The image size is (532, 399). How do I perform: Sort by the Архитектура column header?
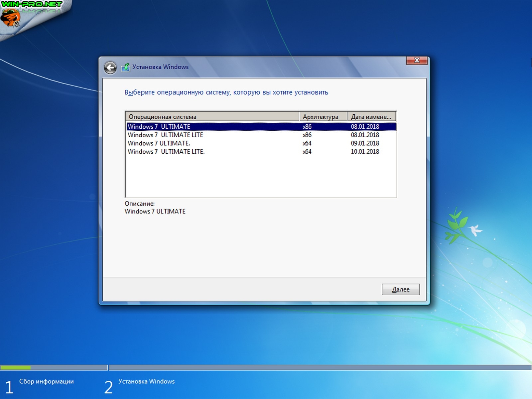323,117
